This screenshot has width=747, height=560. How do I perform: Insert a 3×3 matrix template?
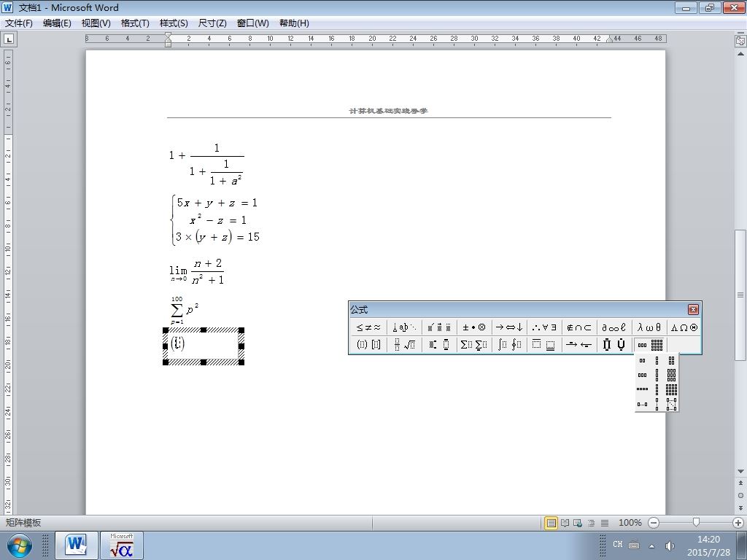pos(671,376)
